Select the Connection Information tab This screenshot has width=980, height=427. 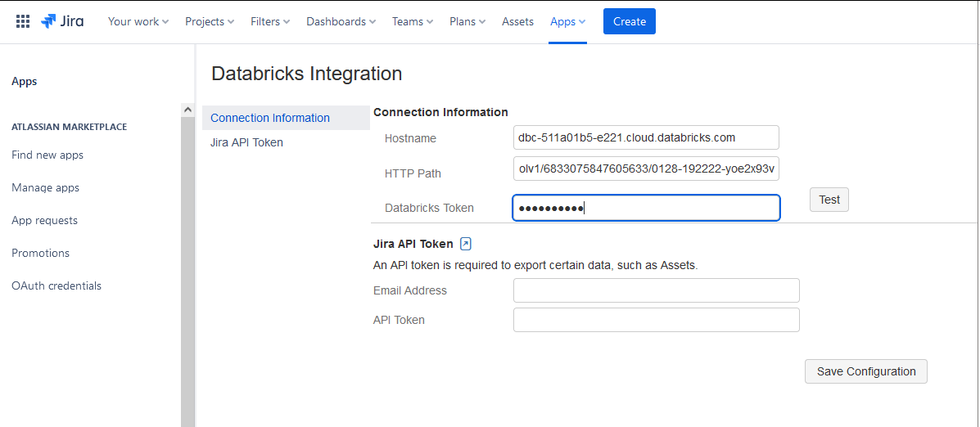pos(270,118)
